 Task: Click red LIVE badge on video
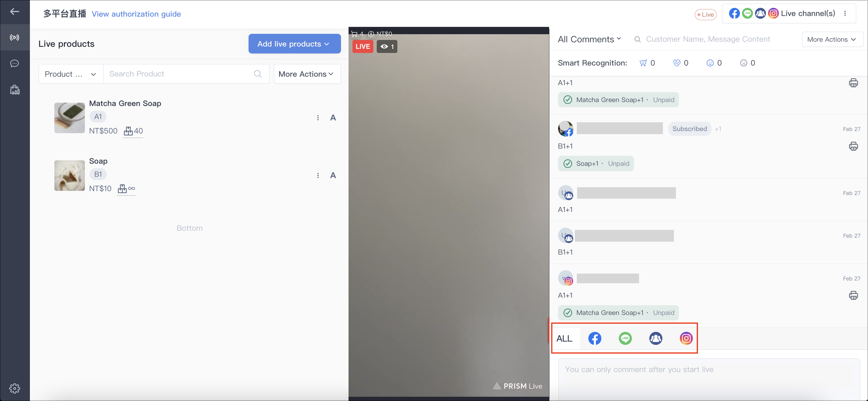[x=362, y=47]
